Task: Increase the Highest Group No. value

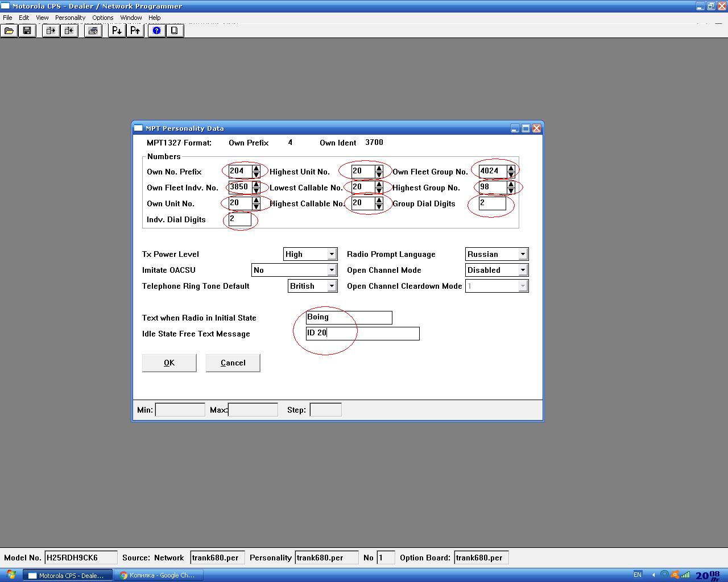Action: click(x=511, y=184)
